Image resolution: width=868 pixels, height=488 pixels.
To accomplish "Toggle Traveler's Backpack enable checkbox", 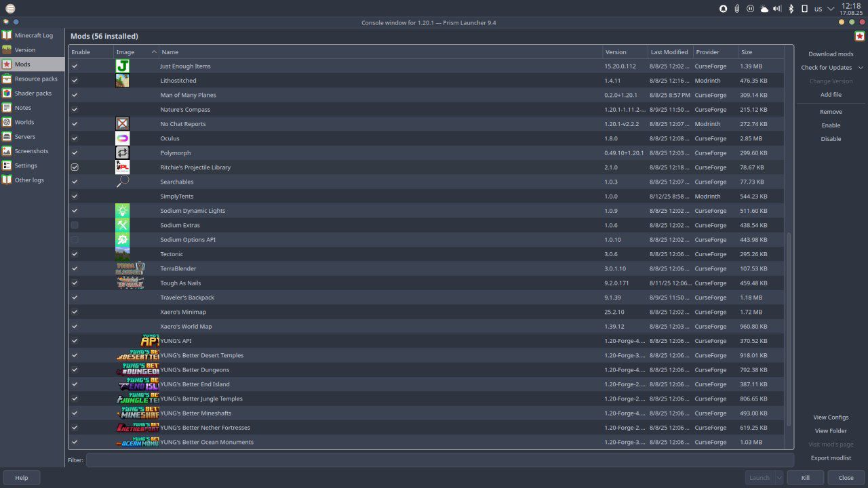I will pyautogui.click(x=75, y=298).
